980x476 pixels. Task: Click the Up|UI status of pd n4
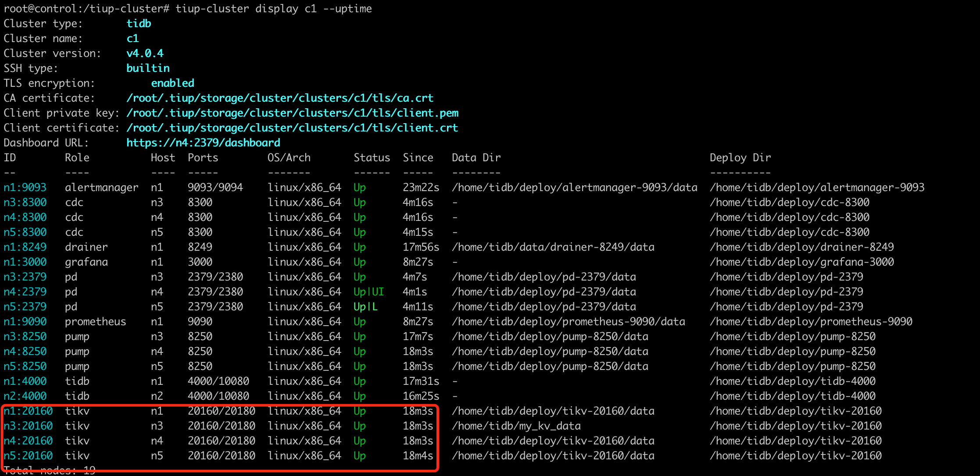coord(369,292)
